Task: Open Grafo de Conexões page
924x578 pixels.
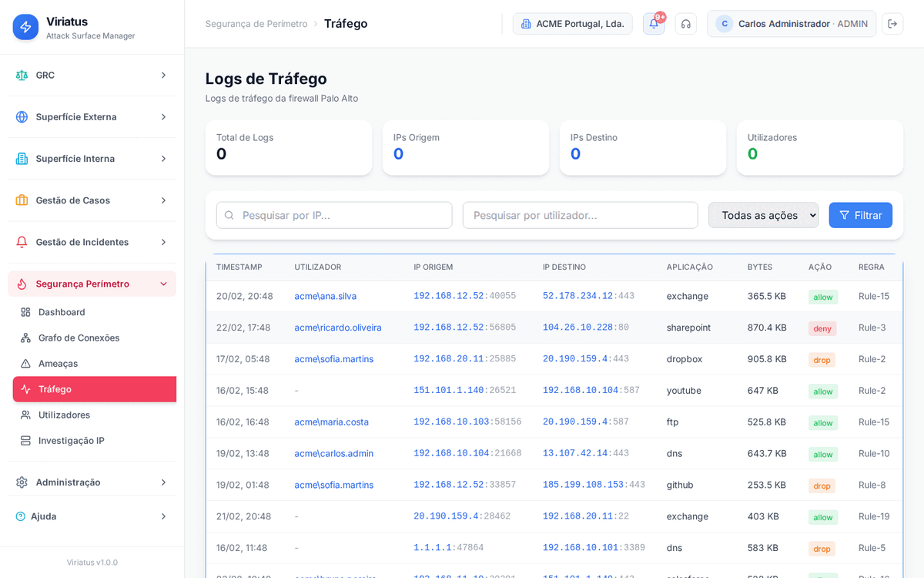Action: [79, 338]
